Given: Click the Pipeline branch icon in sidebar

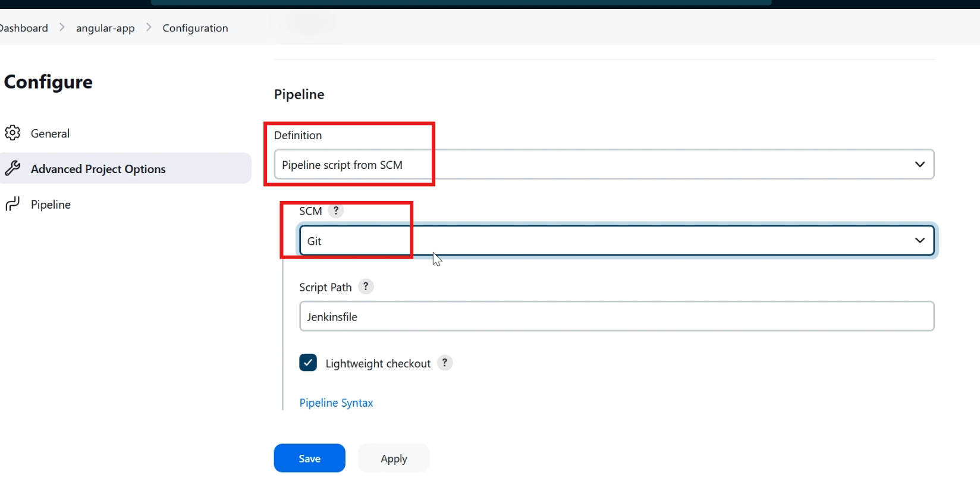Looking at the screenshot, I should (x=12, y=204).
